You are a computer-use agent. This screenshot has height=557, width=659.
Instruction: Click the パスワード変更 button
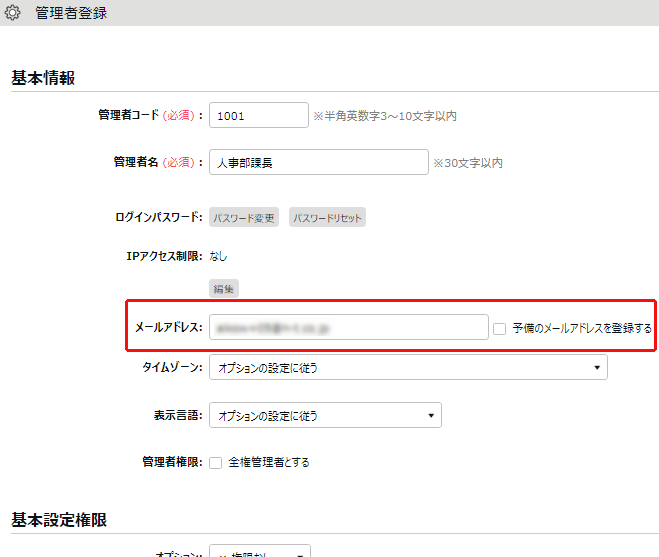244,217
